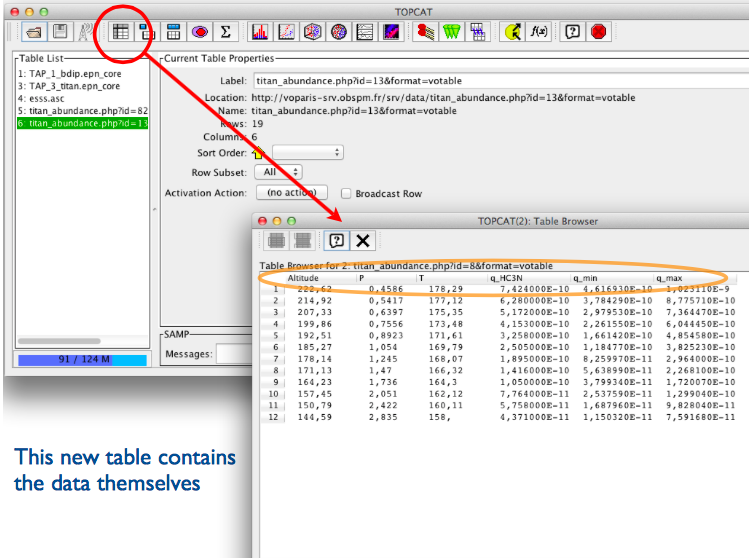The image size is (751, 560).
Task: Open help in Table Browser window
Action: [x=337, y=240]
